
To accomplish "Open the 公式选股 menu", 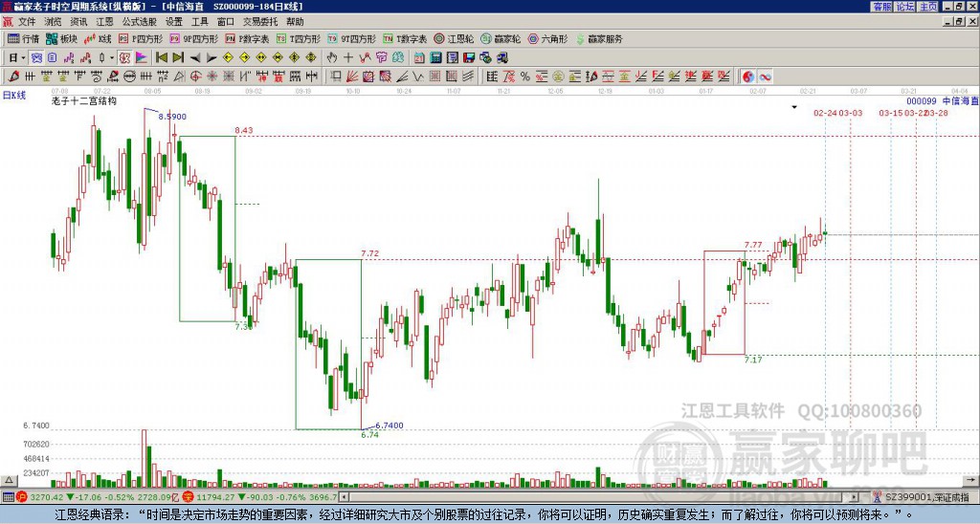I will (141, 21).
